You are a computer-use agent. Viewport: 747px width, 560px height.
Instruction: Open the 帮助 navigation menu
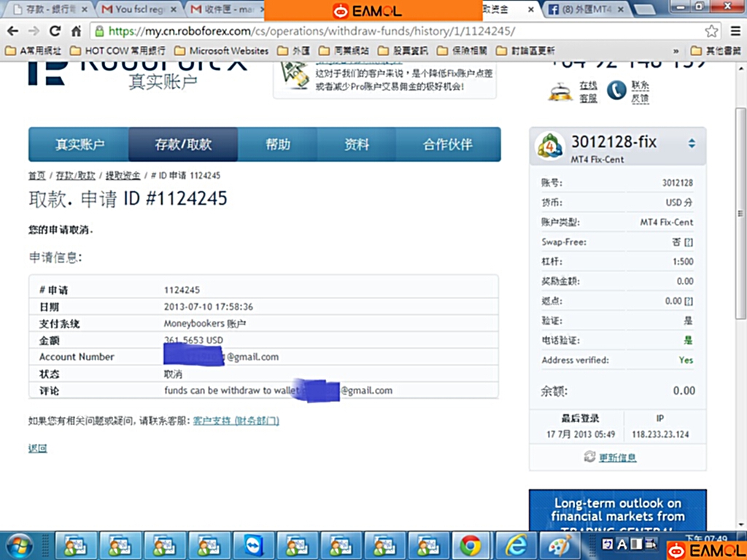(x=278, y=144)
